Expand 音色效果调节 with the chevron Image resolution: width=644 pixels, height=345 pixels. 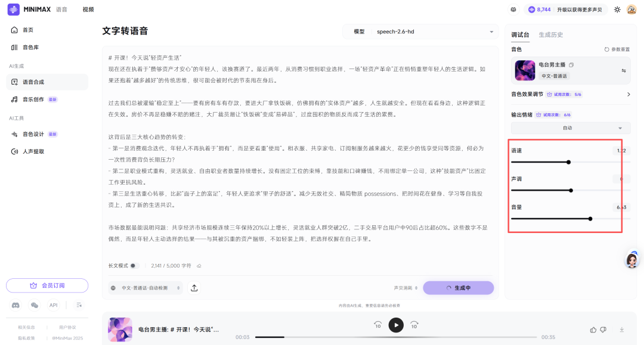pyautogui.click(x=628, y=94)
